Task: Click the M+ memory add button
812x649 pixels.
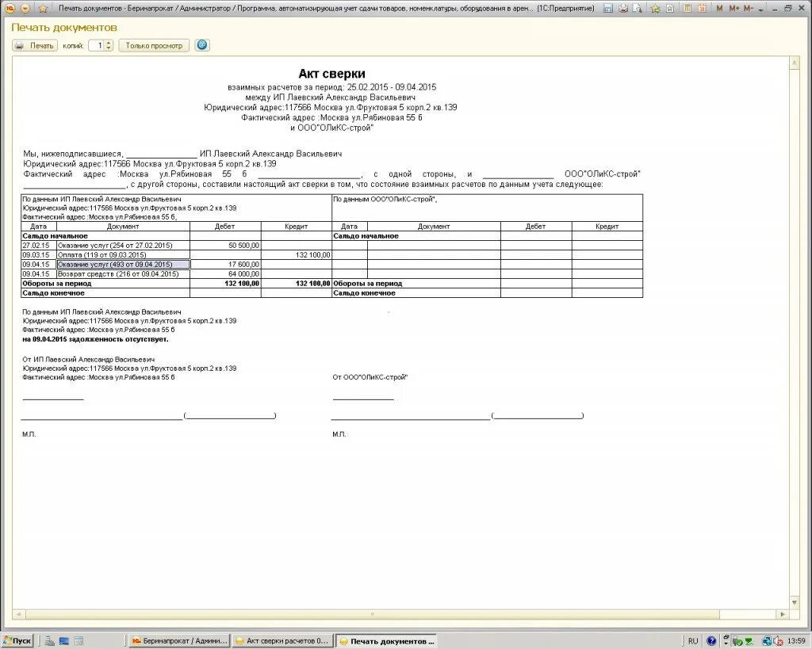Action: click(x=733, y=8)
